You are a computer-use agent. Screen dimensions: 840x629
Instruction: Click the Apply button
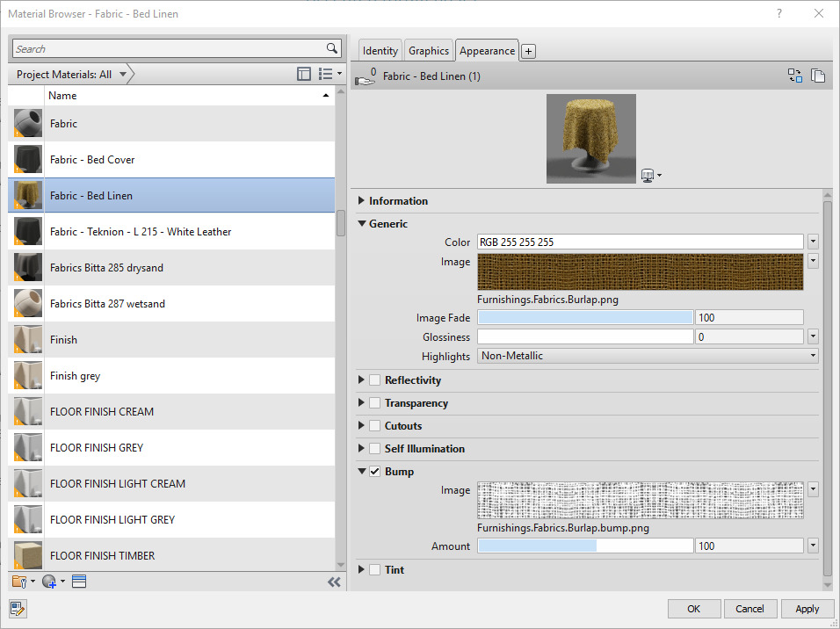click(x=807, y=608)
